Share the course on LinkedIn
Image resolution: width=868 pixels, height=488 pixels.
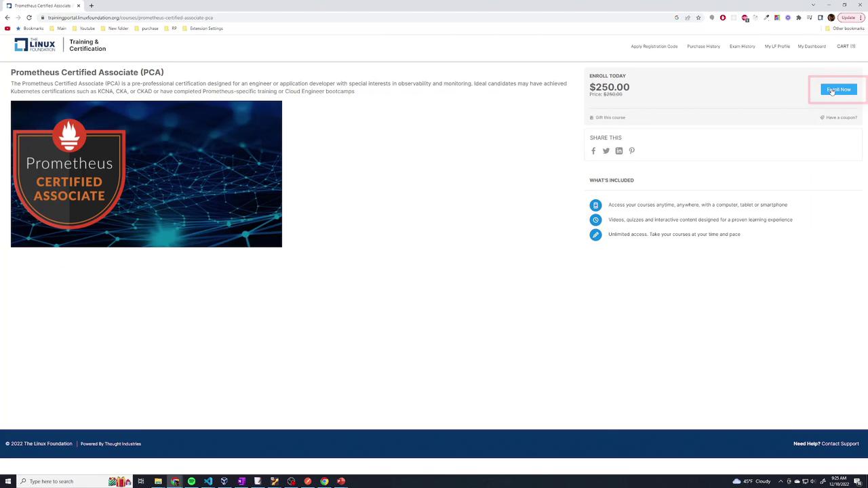pos(619,151)
